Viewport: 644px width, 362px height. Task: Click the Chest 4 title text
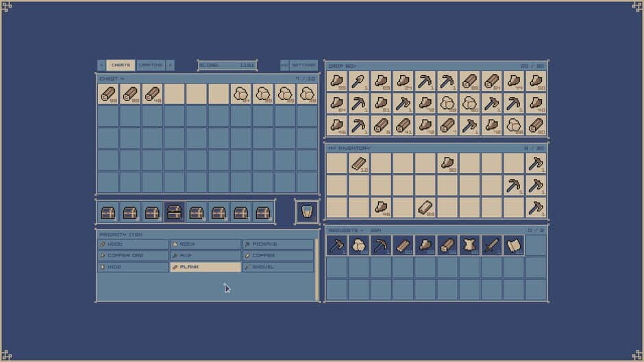click(111, 79)
